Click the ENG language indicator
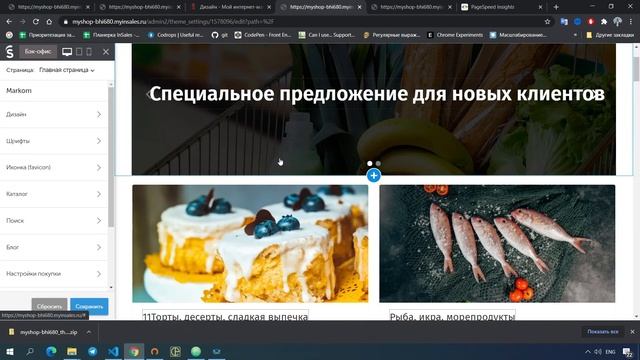Viewport: 640px width, 360px height. point(610,352)
